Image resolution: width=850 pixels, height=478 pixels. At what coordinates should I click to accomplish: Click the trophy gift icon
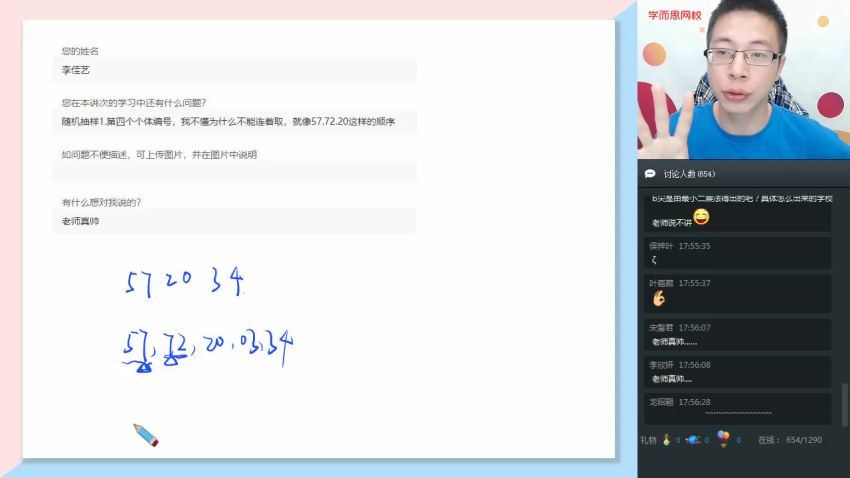pos(666,440)
